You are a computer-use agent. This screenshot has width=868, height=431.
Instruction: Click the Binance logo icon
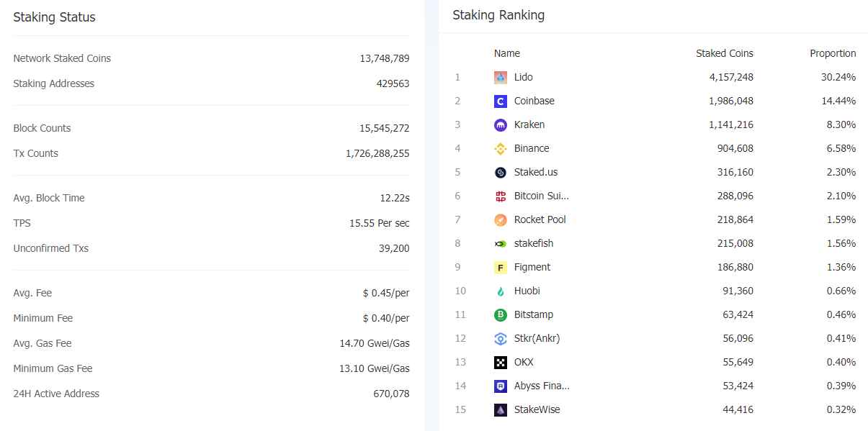pos(501,148)
